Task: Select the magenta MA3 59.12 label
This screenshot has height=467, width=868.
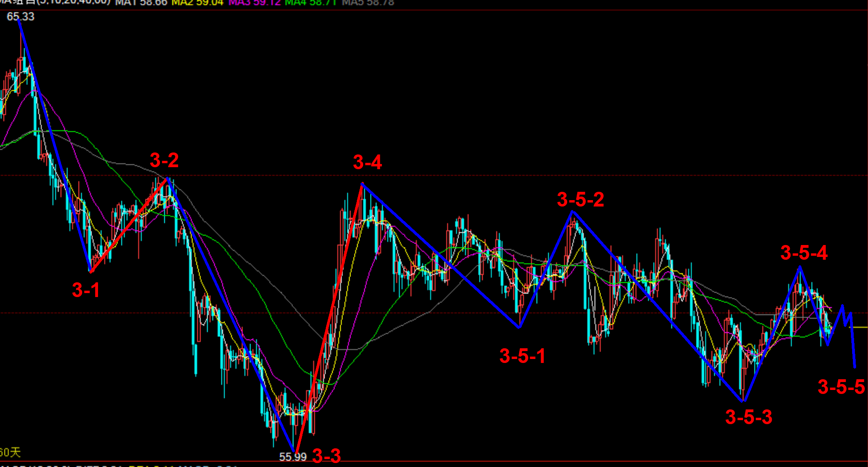Action: (x=254, y=3)
